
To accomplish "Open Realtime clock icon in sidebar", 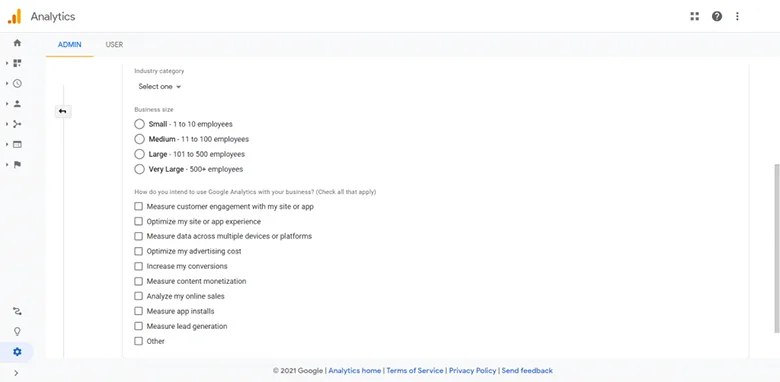I will (17, 84).
